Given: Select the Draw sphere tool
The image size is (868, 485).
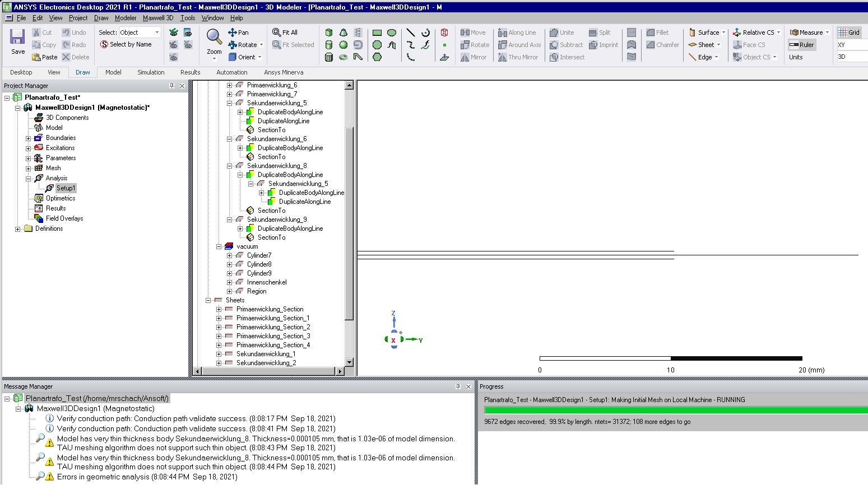Looking at the screenshot, I should tap(343, 45).
